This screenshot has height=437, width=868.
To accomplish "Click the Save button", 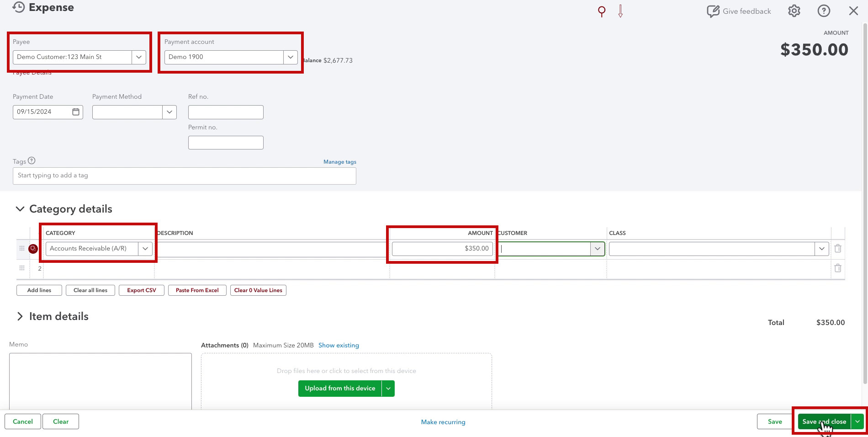I will pos(775,421).
